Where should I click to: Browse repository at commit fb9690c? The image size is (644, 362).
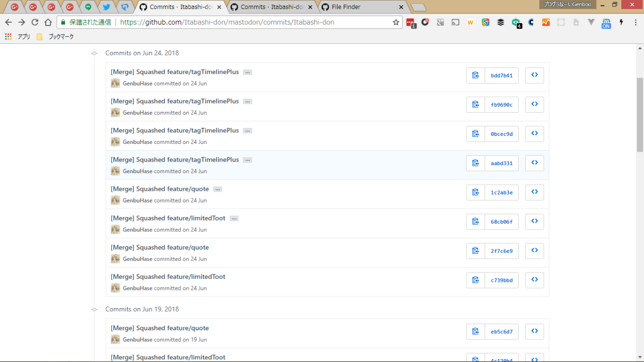534,105
